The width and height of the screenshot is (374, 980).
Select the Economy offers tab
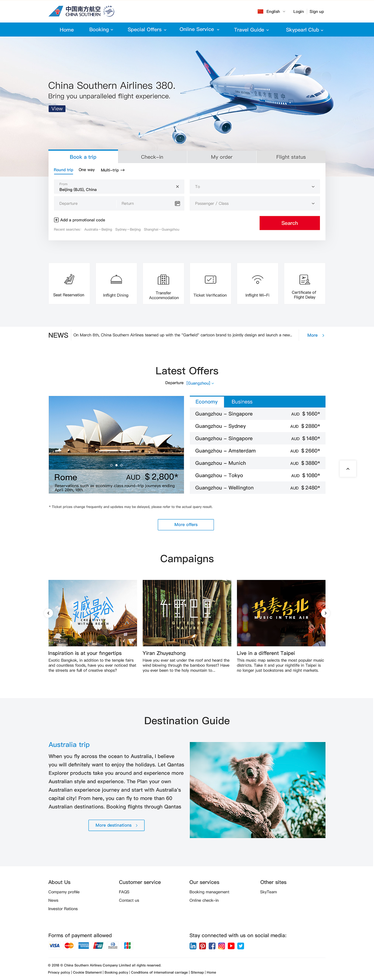pos(207,402)
